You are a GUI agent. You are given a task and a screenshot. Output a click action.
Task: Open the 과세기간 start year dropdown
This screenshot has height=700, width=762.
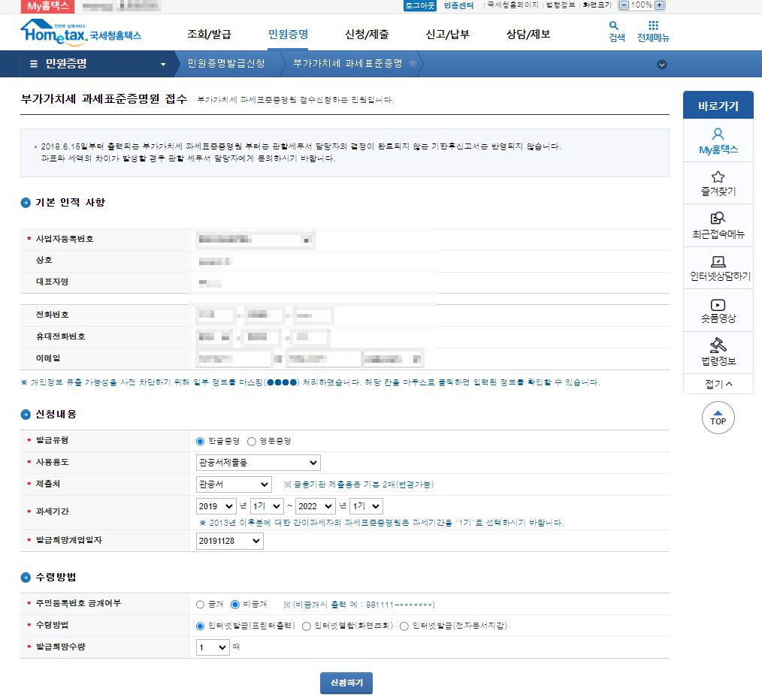216,505
